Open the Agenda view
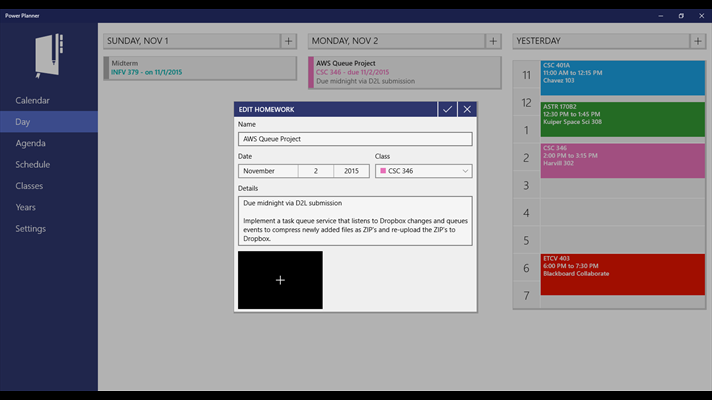 pyautogui.click(x=49, y=143)
